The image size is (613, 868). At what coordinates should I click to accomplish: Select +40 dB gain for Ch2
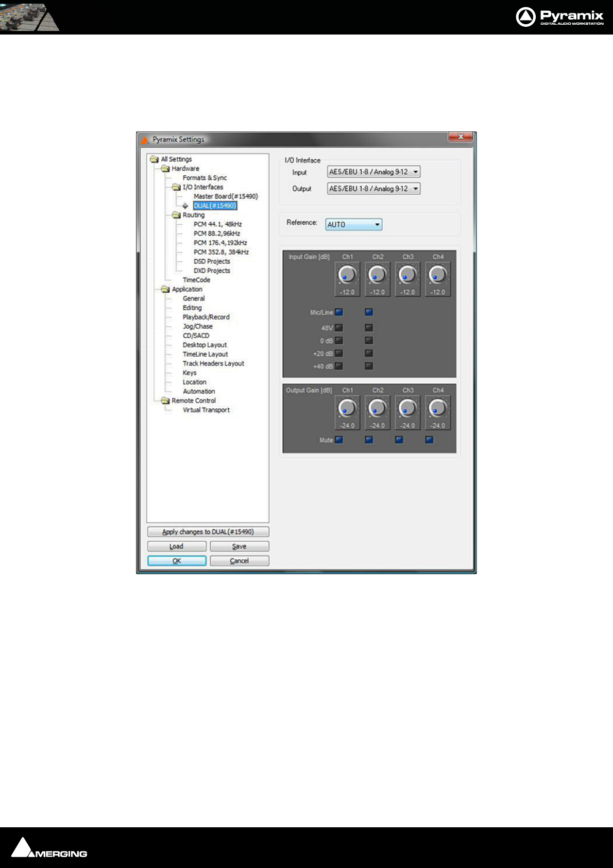coord(369,366)
